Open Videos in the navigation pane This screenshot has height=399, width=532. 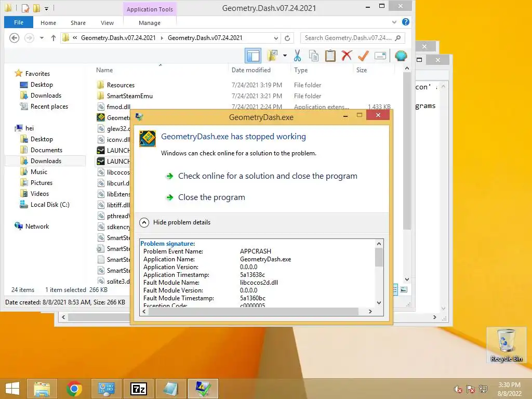[39, 193]
